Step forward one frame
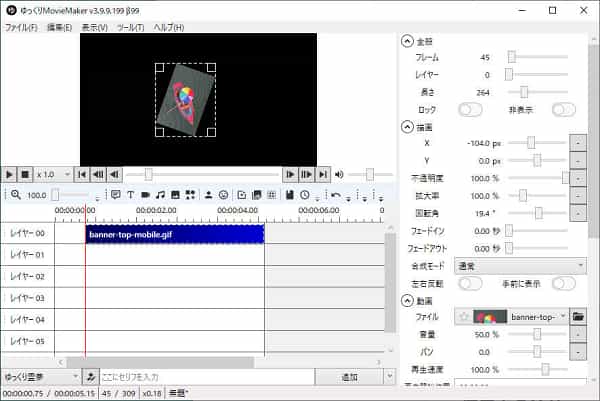Image resolution: width=600 pixels, height=401 pixels. click(x=290, y=175)
